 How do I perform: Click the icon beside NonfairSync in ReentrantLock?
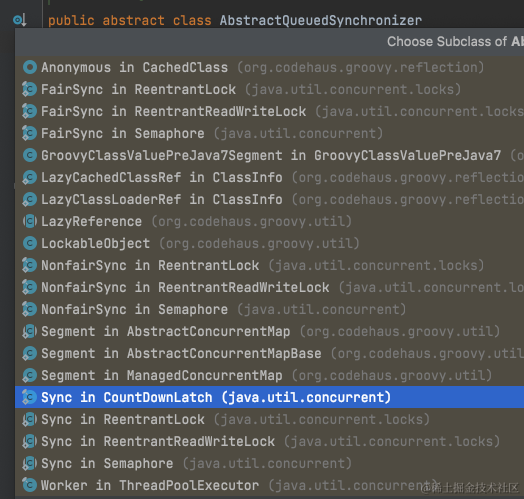click(30, 265)
